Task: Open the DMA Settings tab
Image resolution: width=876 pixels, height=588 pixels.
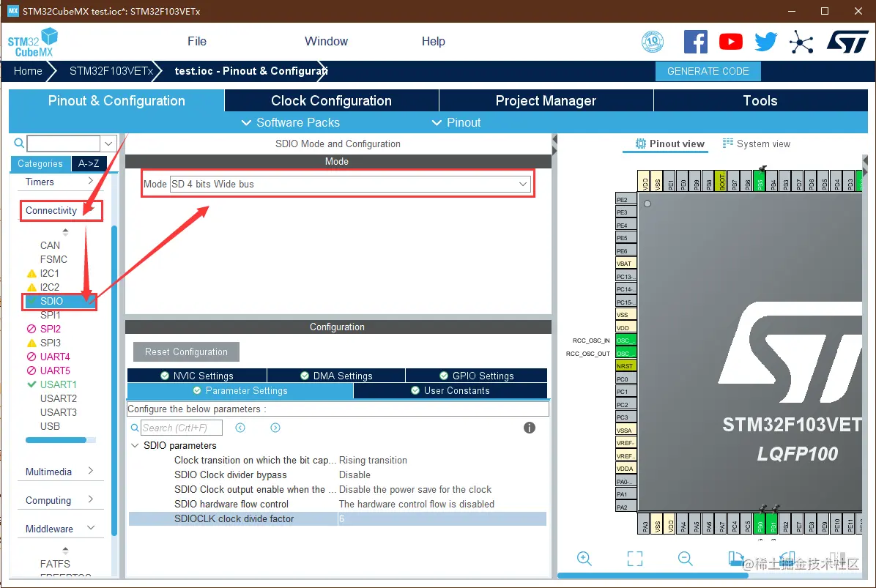Action: point(336,376)
